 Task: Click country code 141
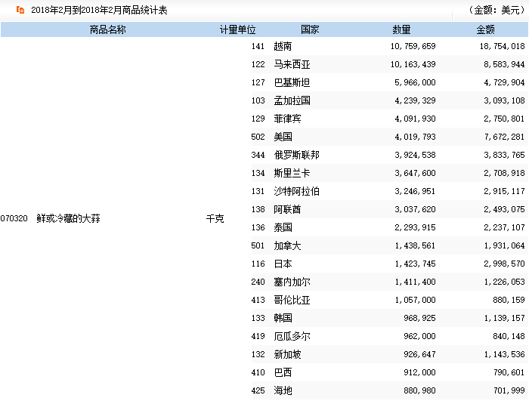258,46
